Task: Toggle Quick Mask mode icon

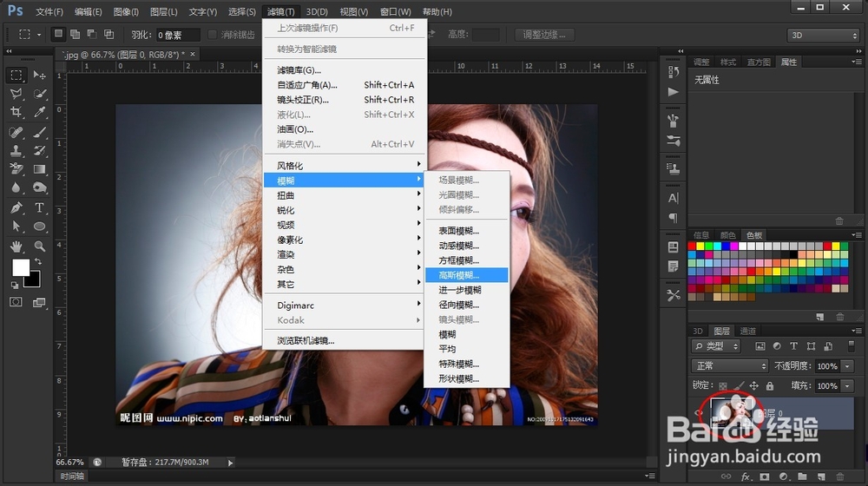Action: pos(16,302)
